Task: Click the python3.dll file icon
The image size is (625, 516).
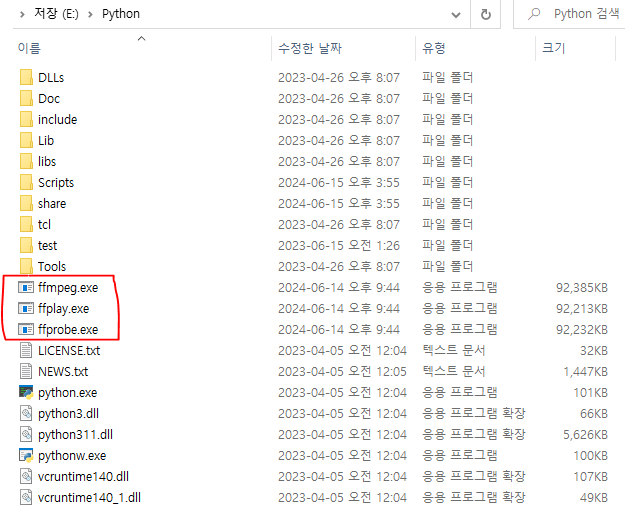Action: point(26,413)
